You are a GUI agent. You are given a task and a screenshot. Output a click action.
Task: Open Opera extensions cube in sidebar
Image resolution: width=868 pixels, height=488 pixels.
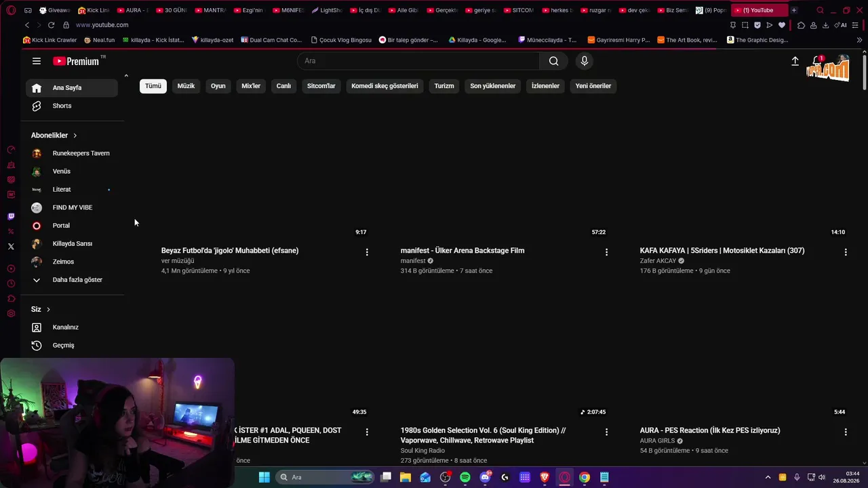[11, 298]
